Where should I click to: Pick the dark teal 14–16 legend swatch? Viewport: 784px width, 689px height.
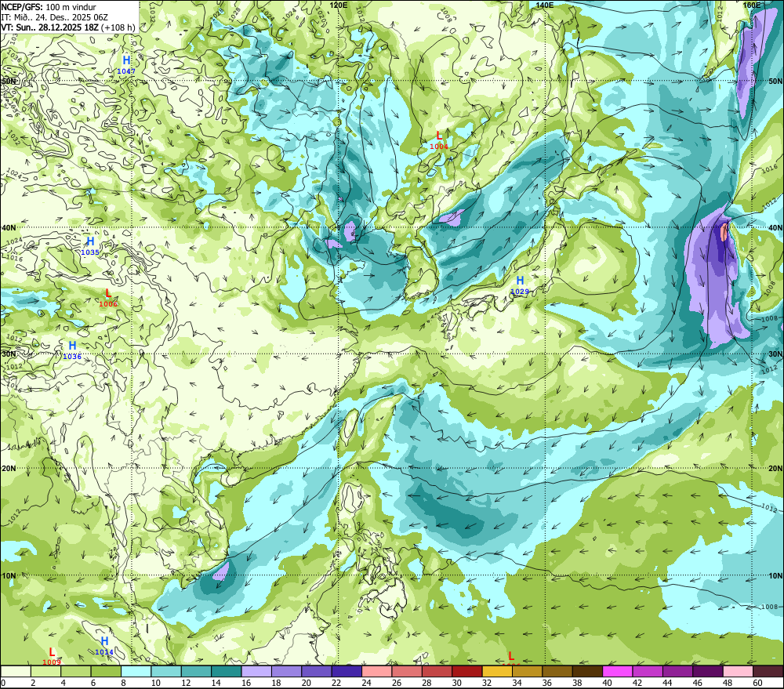(x=227, y=671)
